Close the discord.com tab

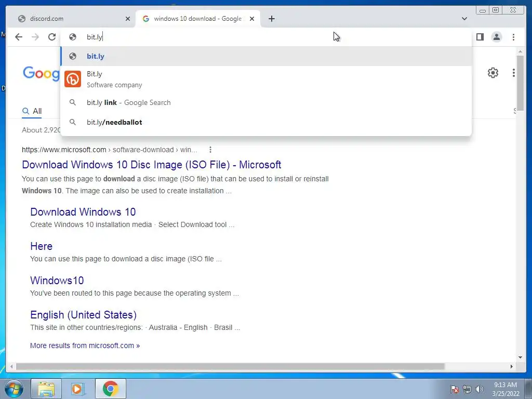click(x=128, y=19)
